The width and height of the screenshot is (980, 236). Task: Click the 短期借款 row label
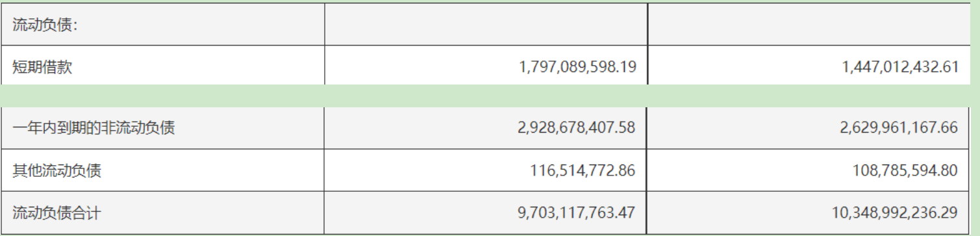click(43, 66)
